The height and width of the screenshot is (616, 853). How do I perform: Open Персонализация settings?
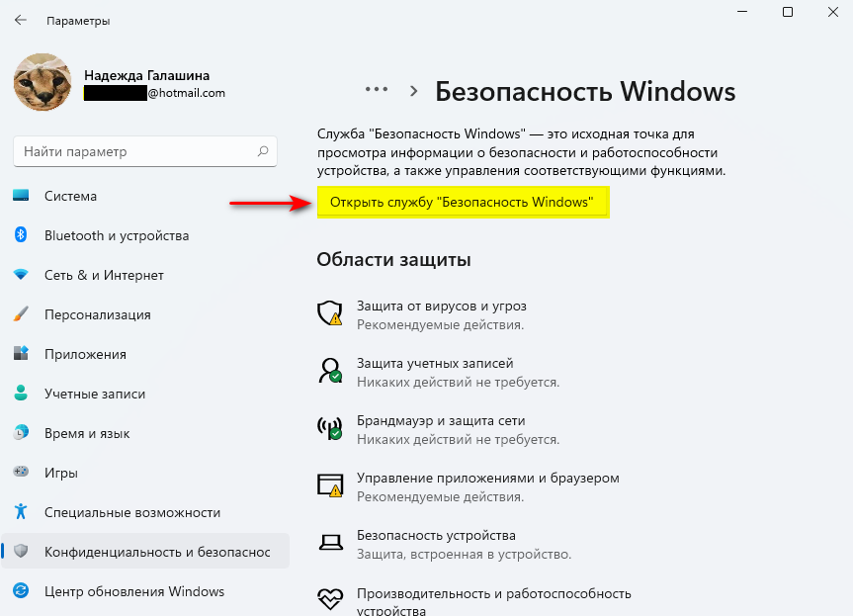[x=97, y=314]
